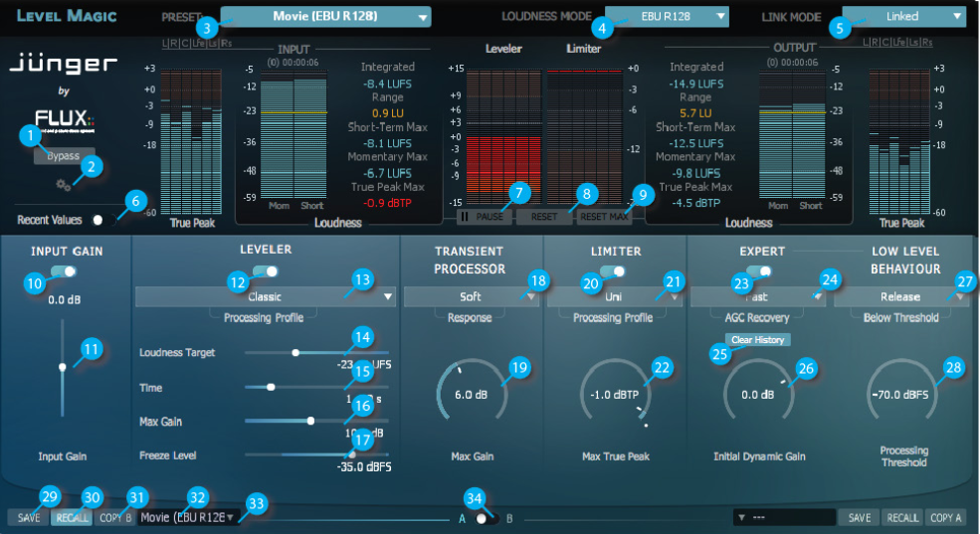Open the Preset dropdown Movie (EBU R128)
Viewport: 980px width, 534px height.
pyautogui.click(x=325, y=17)
